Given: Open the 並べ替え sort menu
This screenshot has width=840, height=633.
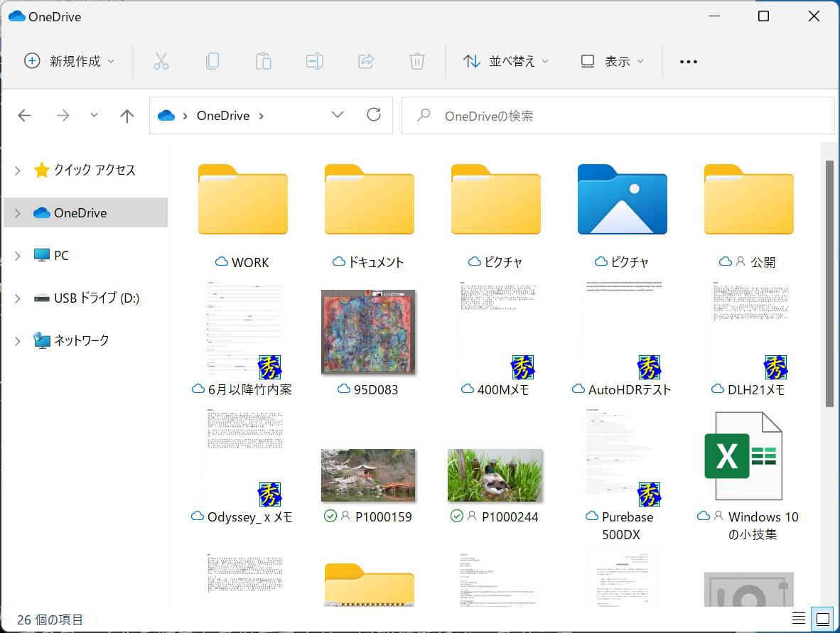Looking at the screenshot, I should [x=506, y=61].
